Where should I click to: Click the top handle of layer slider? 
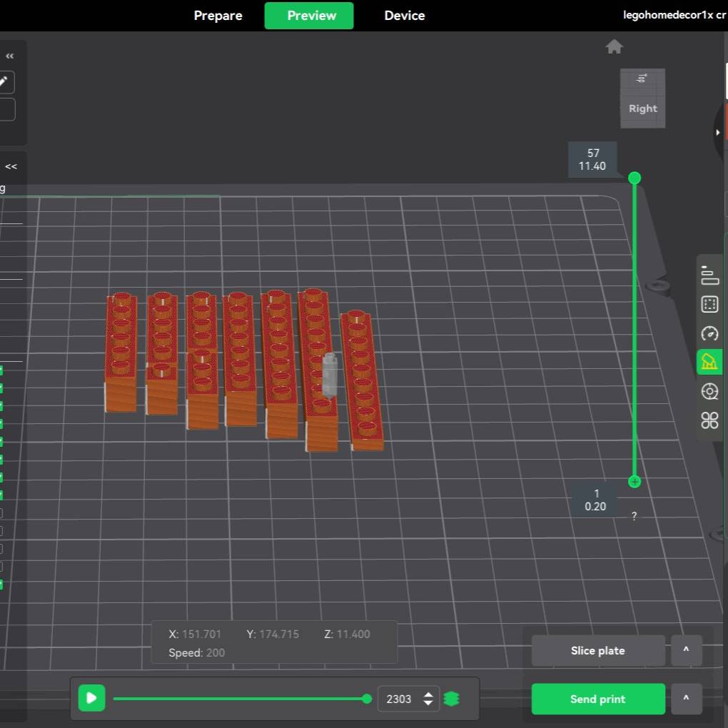pos(635,178)
